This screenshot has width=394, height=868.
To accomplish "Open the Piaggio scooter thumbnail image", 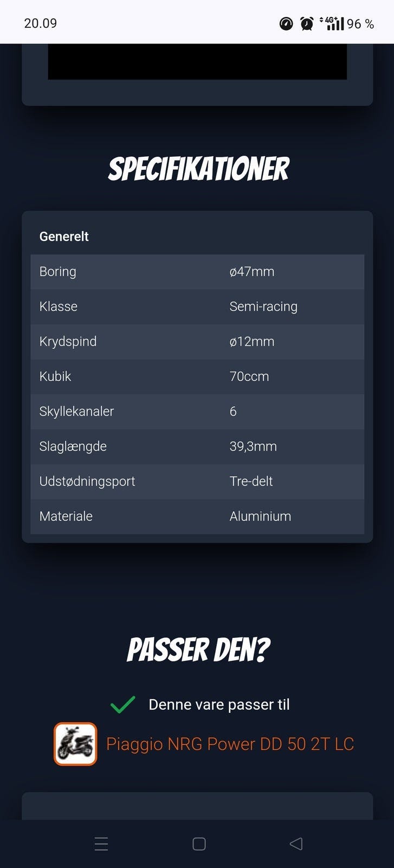I will pyautogui.click(x=75, y=744).
